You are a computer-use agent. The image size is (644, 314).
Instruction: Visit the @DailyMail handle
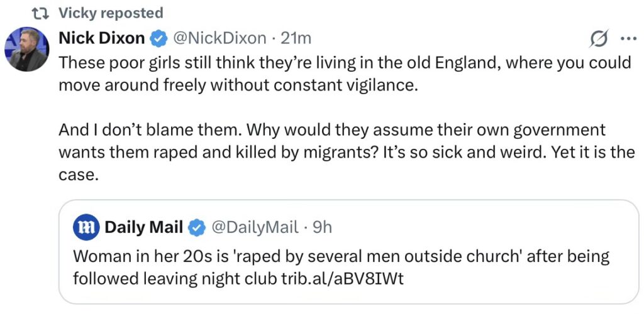pyautogui.click(x=255, y=227)
